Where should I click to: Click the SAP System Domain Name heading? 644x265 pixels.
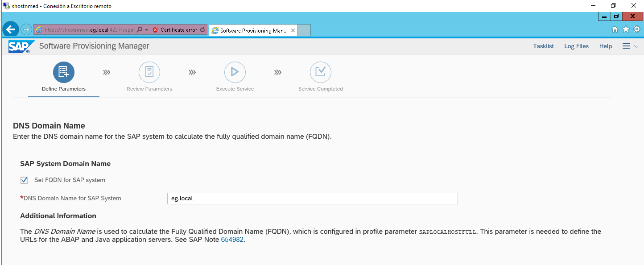[x=66, y=164]
